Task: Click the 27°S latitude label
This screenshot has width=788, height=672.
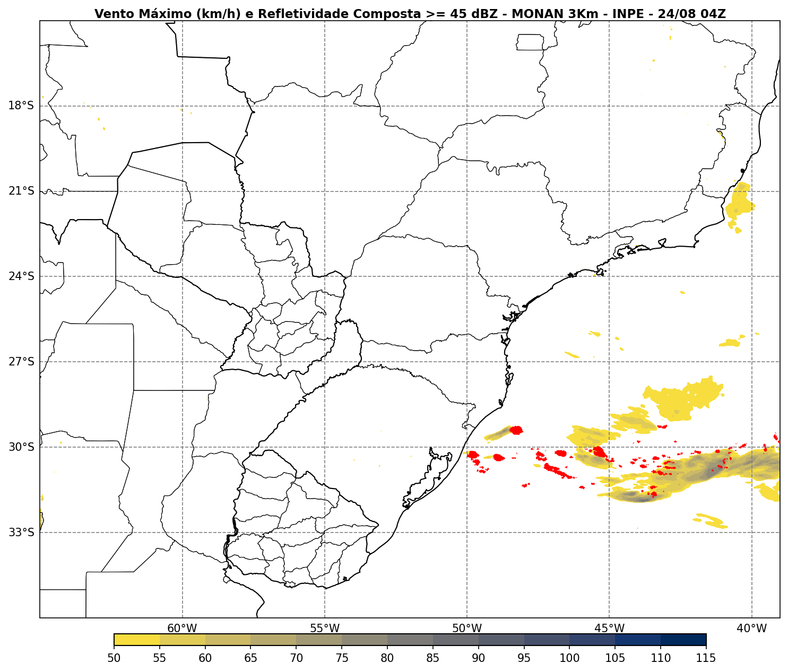Action: [21, 362]
